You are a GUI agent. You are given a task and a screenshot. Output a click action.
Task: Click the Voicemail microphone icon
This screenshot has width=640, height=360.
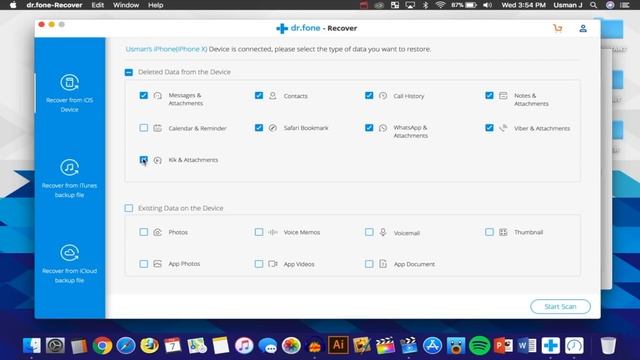(383, 232)
